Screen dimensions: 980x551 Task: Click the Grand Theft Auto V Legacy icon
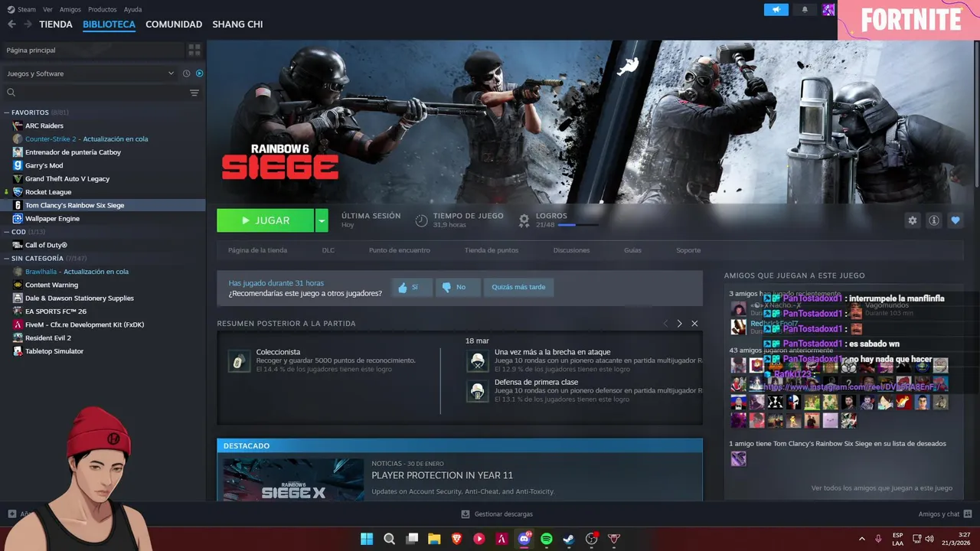18,178
